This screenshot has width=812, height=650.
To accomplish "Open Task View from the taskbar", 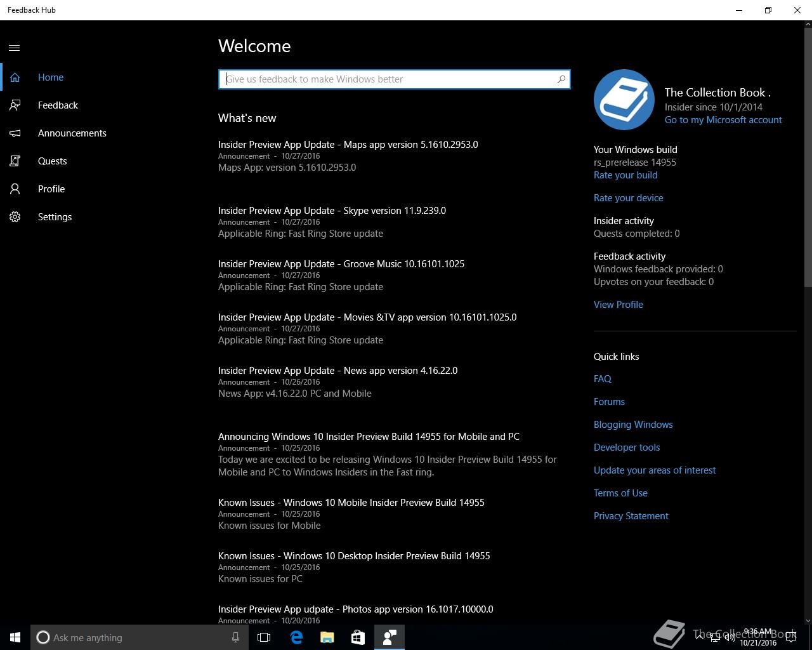I will (264, 637).
